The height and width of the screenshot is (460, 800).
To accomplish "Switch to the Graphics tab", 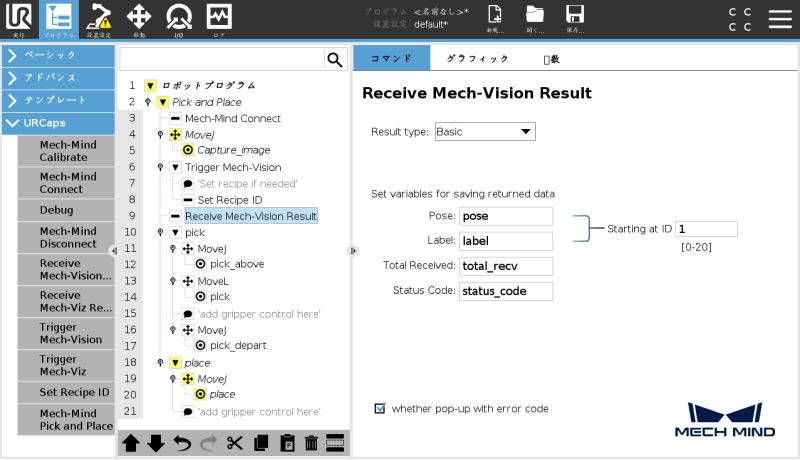I will pos(477,58).
